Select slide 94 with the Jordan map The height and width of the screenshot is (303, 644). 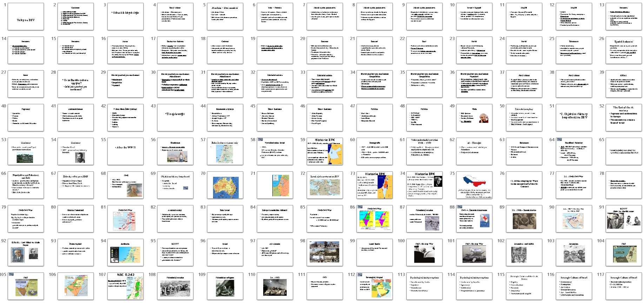125,252
